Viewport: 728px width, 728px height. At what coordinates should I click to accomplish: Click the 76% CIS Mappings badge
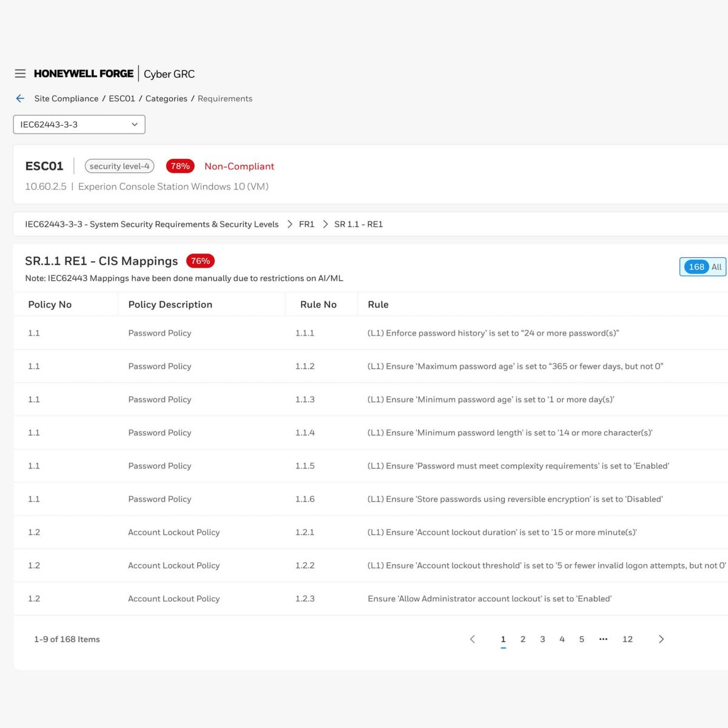pos(200,261)
